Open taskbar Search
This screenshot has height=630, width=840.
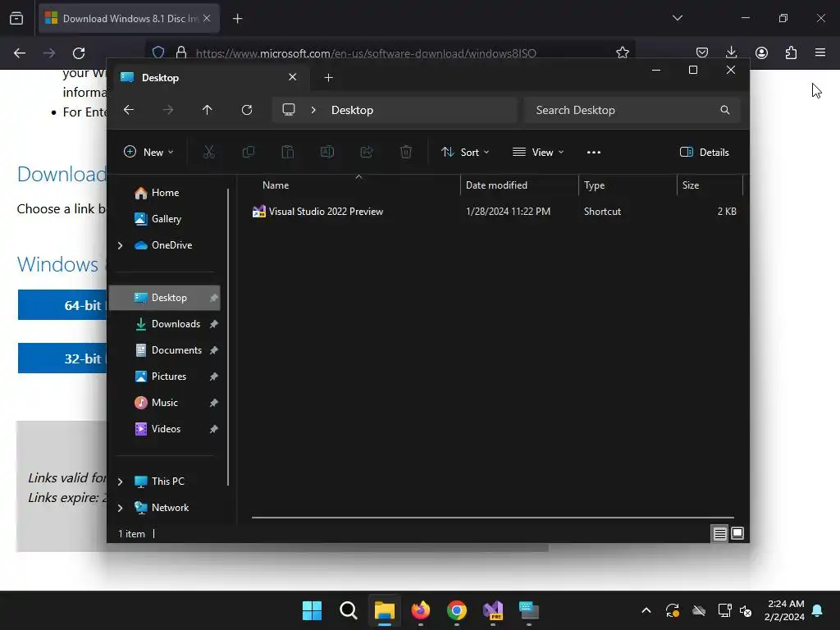[x=348, y=610]
